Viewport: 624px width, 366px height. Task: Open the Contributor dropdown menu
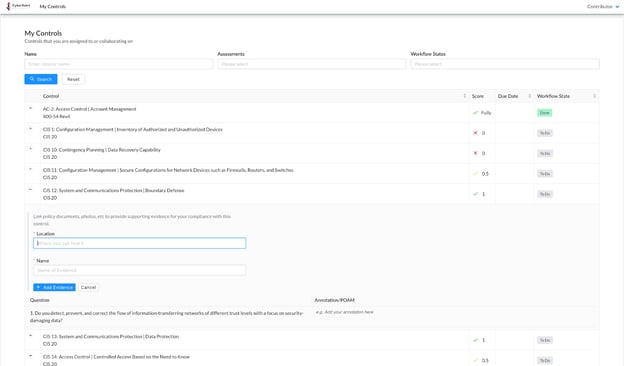pos(603,6)
